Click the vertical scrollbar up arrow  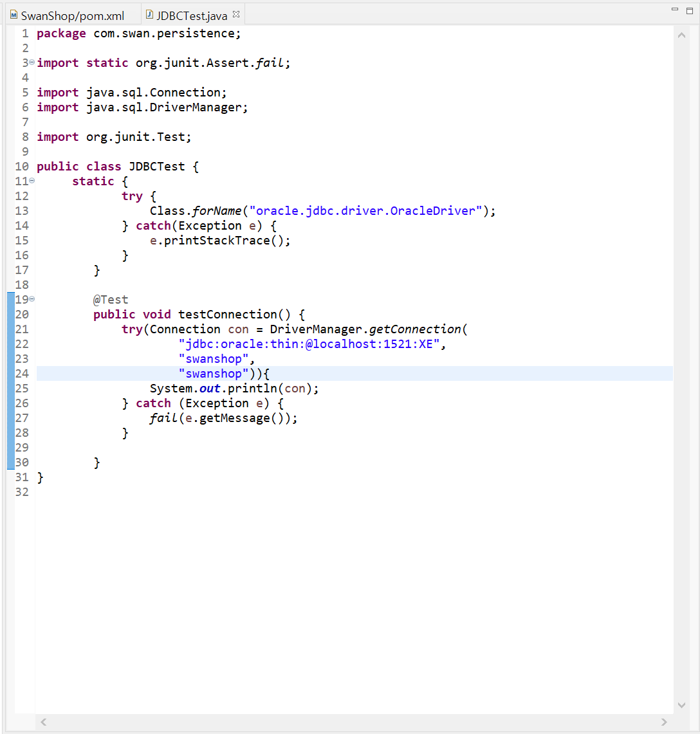point(682,35)
